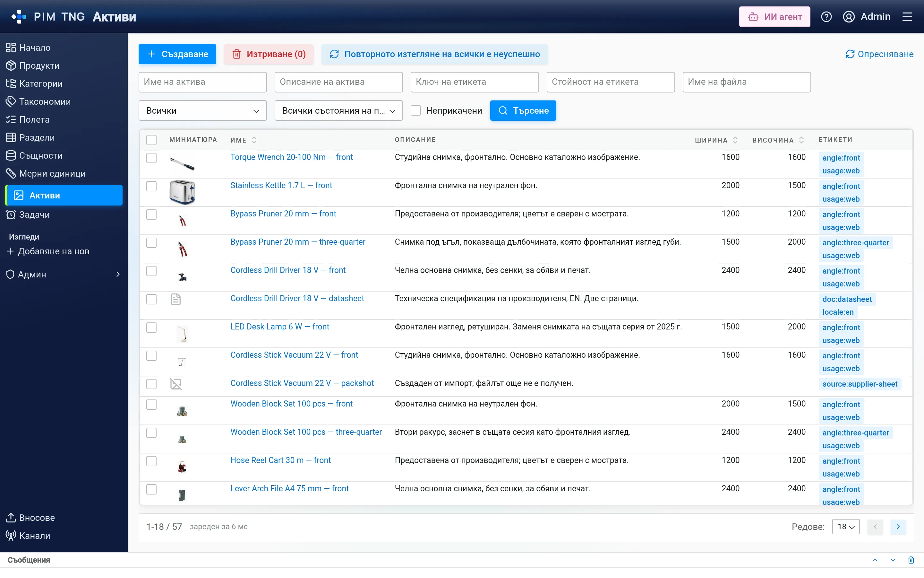Image resolution: width=924 pixels, height=578 pixels.
Task: Open the help question mark icon
Action: (x=826, y=17)
